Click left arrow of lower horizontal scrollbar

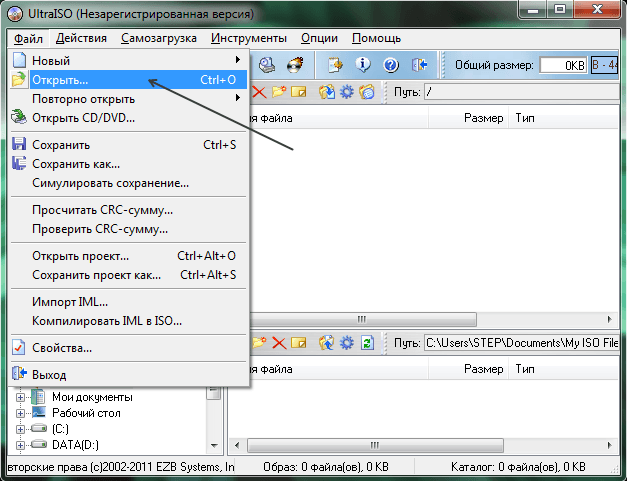pos(237,445)
